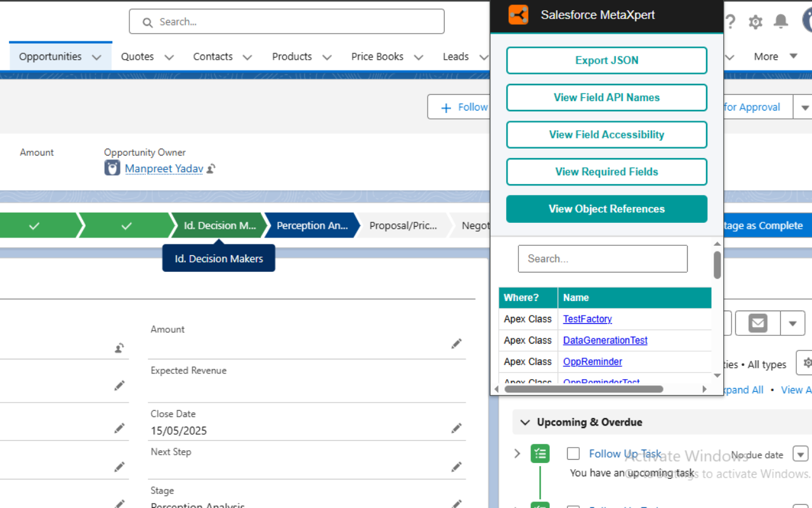Click the Opportunity Owner avatar icon
The height and width of the screenshot is (508, 812).
pos(112,168)
